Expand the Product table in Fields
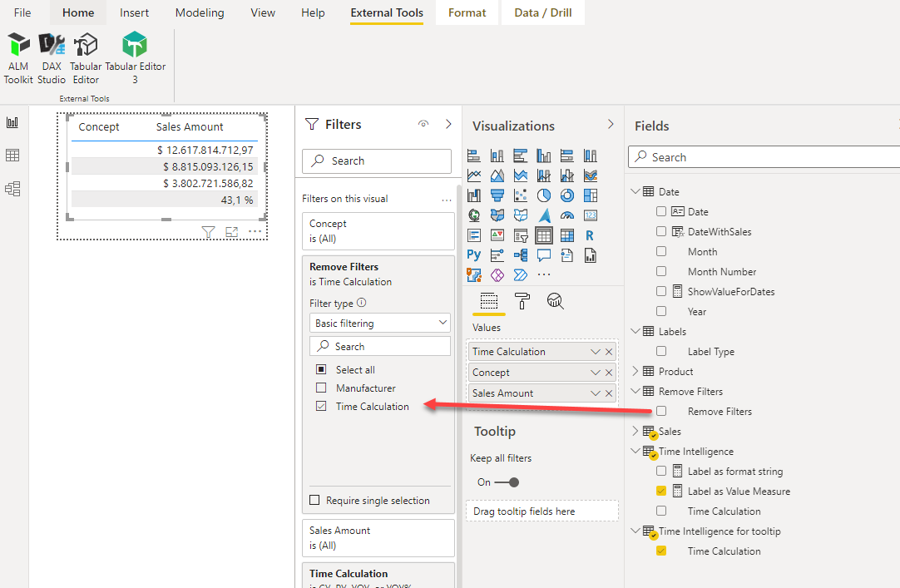Screen dimensions: 900x588 click(636, 372)
